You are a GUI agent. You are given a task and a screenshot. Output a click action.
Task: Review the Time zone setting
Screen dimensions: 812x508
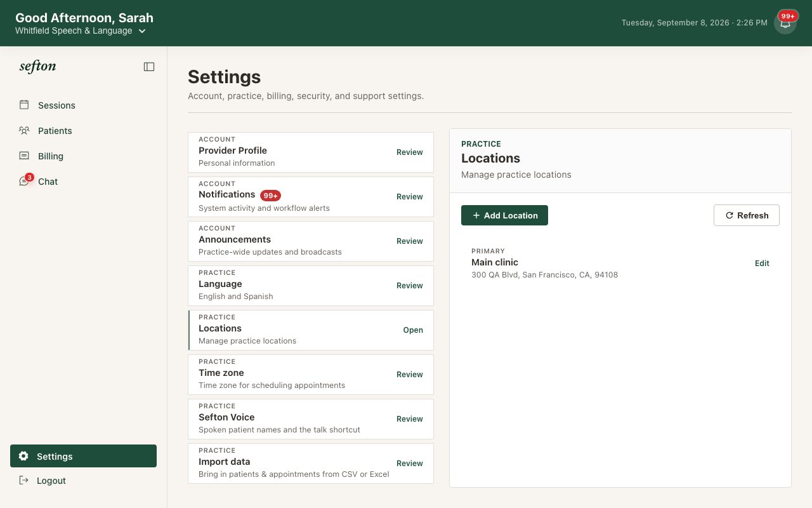click(410, 375)
